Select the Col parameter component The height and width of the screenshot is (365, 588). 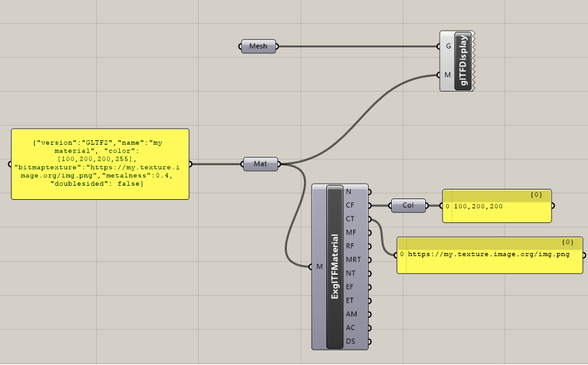408,206
